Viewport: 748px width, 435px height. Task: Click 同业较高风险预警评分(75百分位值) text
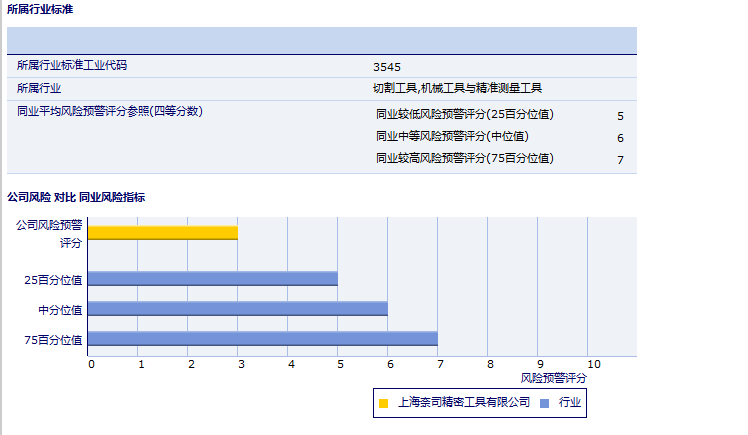tap(465, 158)
